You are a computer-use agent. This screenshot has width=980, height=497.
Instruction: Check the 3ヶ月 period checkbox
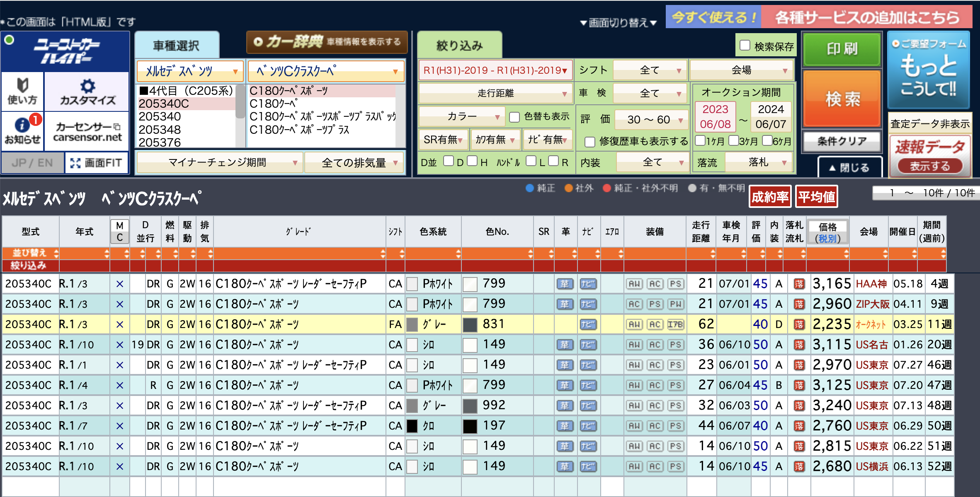(x=733, y=140)
